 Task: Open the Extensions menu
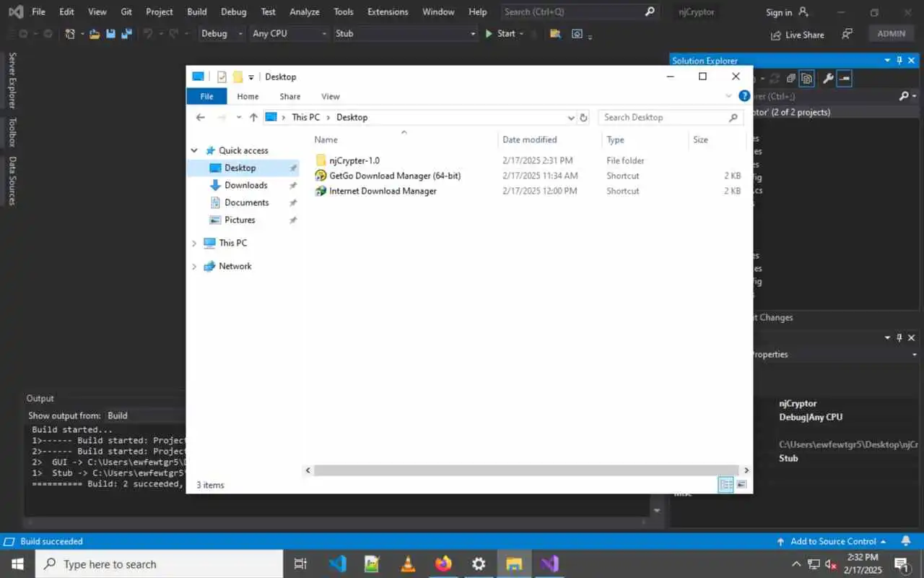[388, 12]
